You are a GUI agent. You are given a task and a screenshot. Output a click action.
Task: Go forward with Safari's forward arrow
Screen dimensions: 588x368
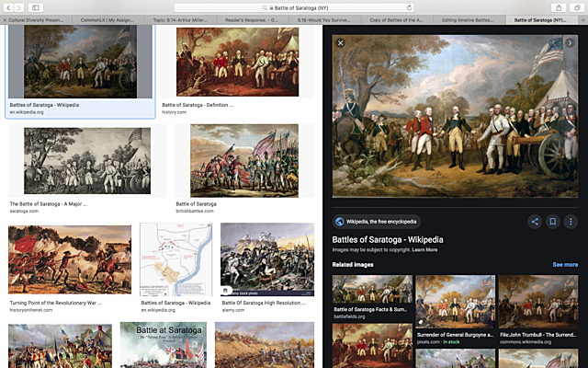18,7
